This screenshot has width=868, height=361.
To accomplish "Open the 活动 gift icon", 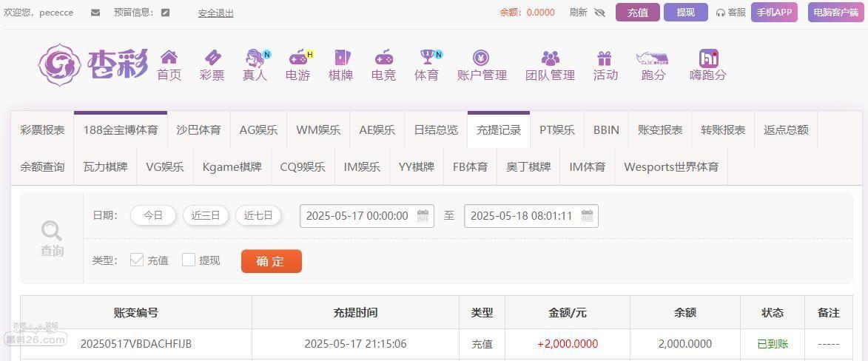I will click(605, 58).
